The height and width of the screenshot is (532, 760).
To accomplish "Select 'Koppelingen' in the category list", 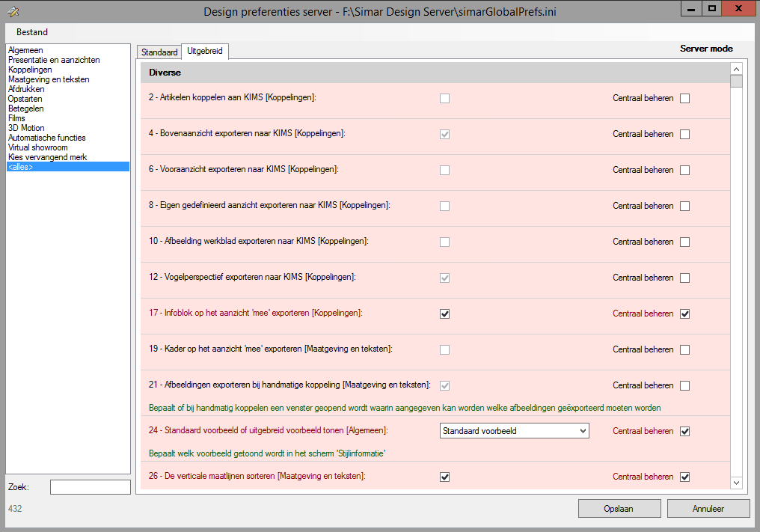I will [x=30, y=70].
